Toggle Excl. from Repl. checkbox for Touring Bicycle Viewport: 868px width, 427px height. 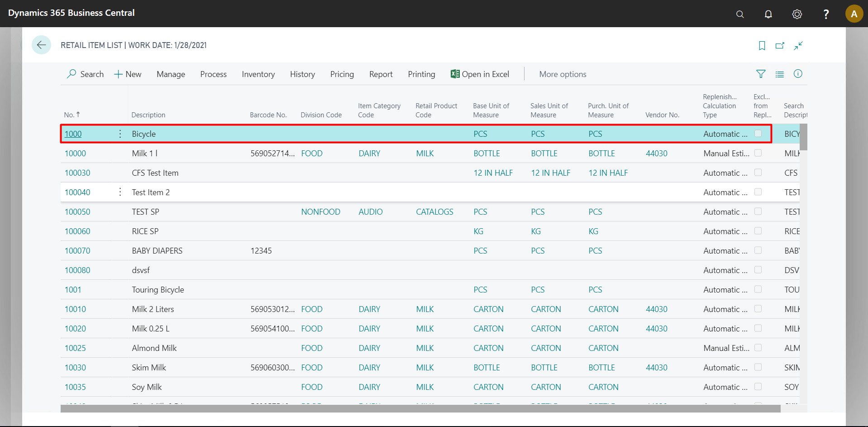click(758, 289)
